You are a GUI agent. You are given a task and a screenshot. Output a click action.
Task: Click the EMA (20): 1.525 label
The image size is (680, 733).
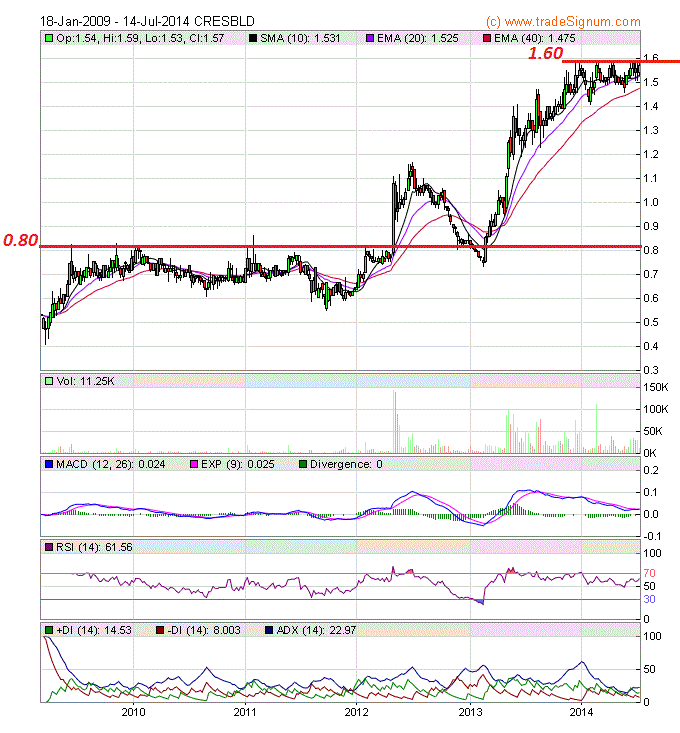pyautogui.click(x=418, y=38)
